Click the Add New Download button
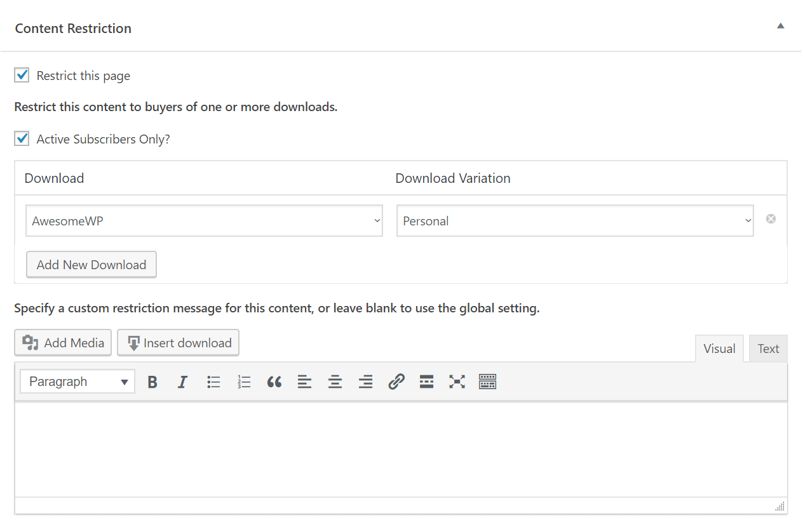 91,265
